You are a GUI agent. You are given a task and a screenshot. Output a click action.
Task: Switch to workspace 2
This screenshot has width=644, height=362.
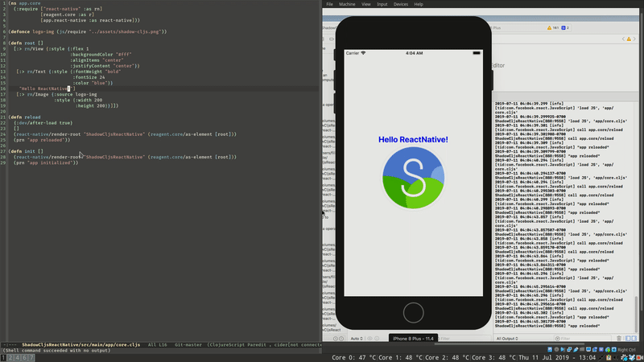[10, 358]
